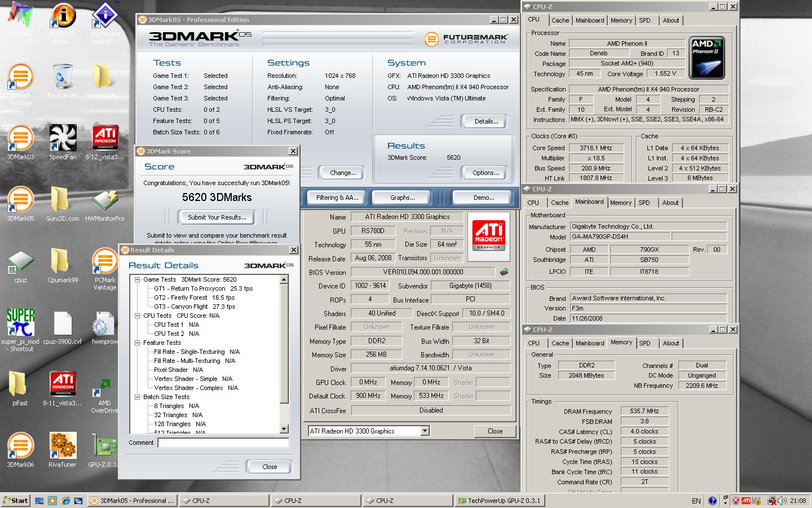The image size is (812, 508).
Task: Select the PCMark Vantage desktop icon
Action: point(105,269)
